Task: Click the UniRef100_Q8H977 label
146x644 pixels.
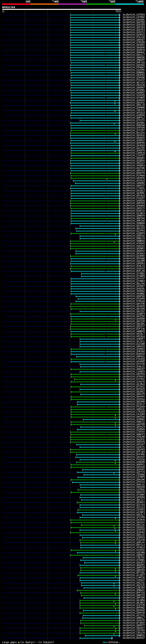Action: click(133, 626)
